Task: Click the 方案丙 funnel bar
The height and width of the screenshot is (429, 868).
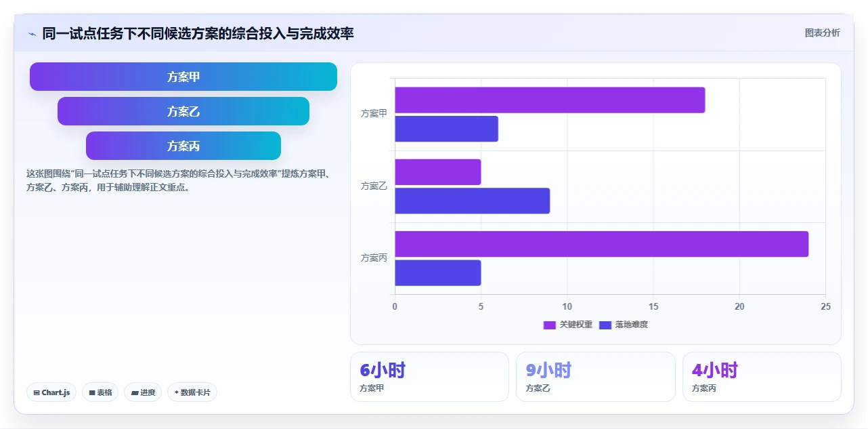Action: pyautogui.click(x=183, y=146)
